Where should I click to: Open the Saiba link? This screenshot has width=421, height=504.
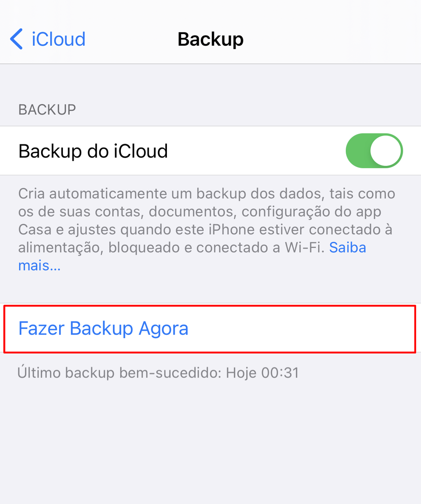347,248
